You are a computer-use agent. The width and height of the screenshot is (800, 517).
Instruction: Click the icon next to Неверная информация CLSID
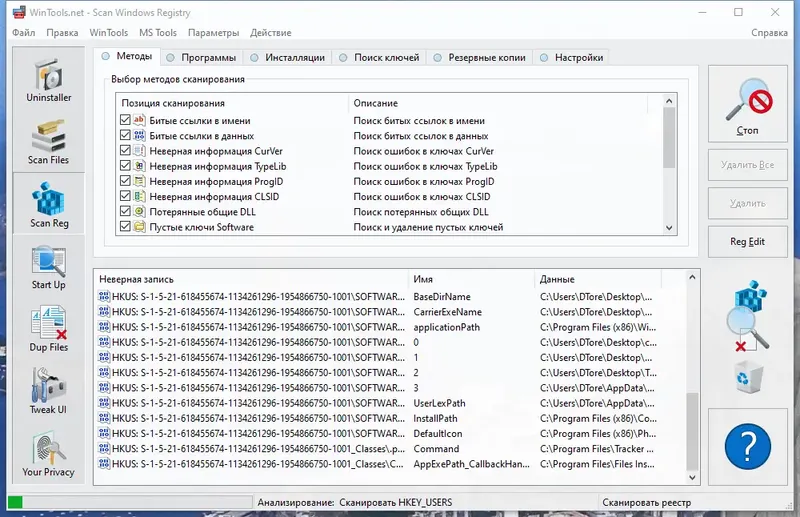pyautogui.click(x=139, y=196)
